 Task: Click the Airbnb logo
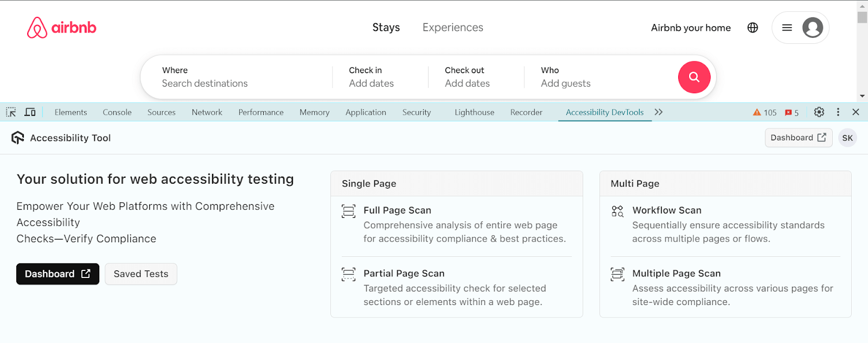tap(62, 28)
